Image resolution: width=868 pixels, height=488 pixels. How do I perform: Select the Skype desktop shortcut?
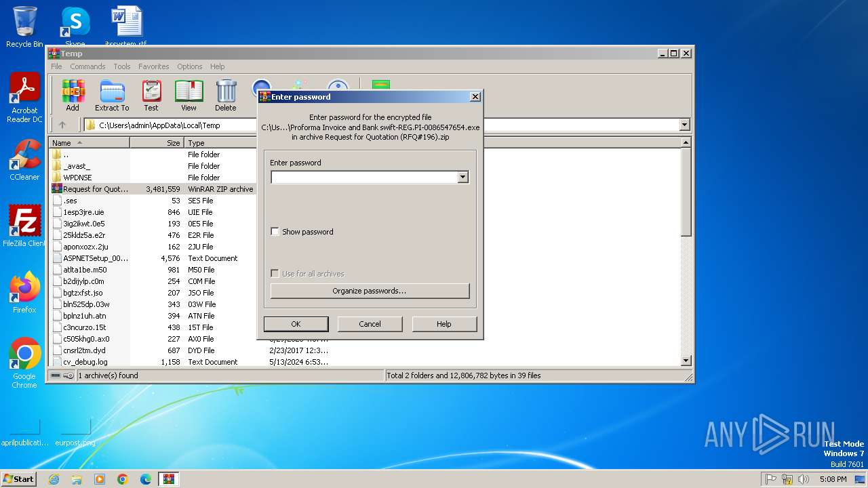(75, 27)
